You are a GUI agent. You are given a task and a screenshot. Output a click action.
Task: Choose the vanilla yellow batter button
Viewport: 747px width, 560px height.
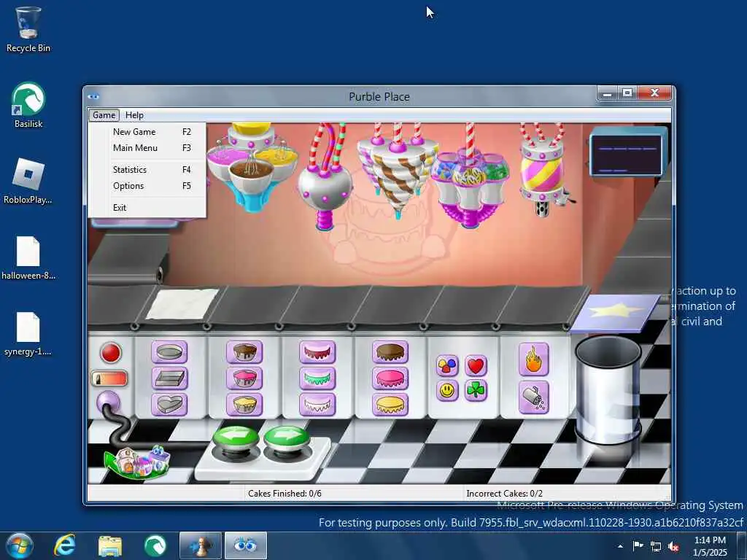244,404
